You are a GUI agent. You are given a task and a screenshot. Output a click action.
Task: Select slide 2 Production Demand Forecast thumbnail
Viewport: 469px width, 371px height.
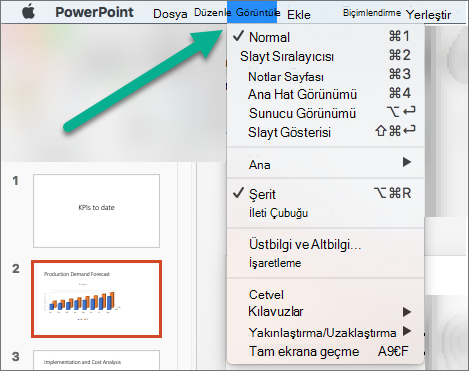96,299
